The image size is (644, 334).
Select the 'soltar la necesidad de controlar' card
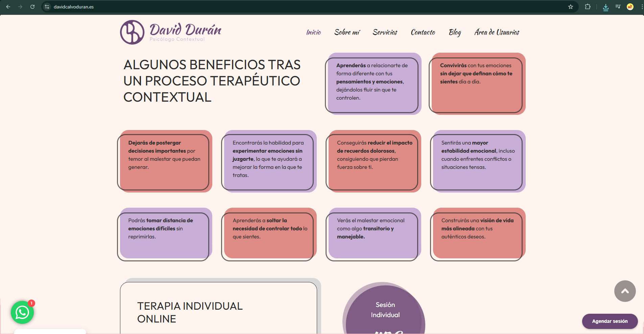pos(269,234)
